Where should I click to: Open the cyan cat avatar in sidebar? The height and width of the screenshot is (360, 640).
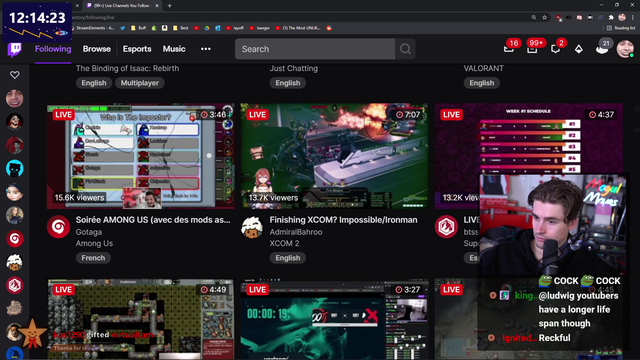[x=15, y=169]
